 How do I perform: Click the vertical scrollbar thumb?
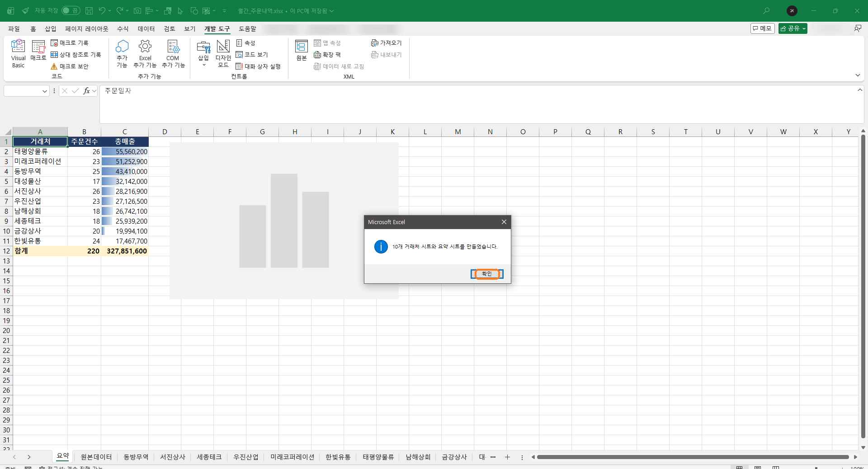coord(863,286)
